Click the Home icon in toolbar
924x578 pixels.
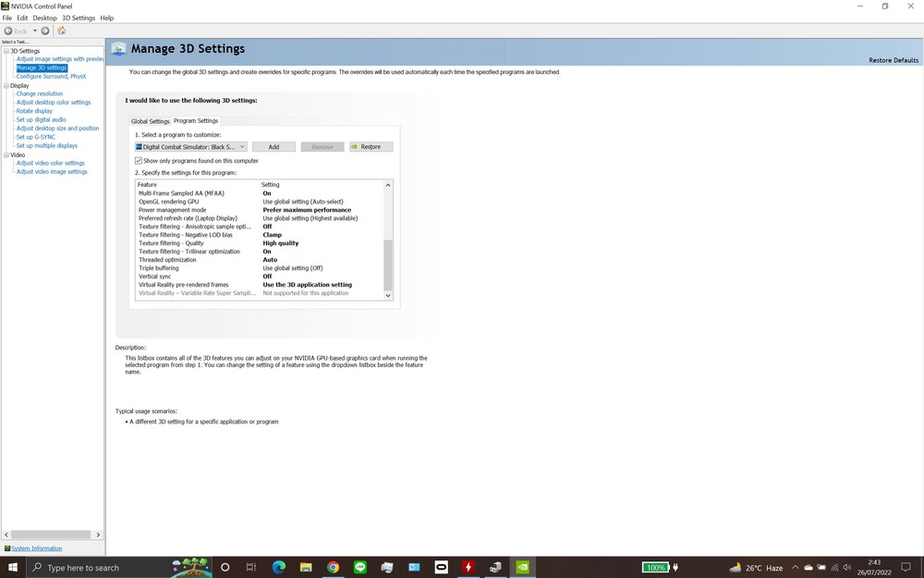tap(61, 31)
